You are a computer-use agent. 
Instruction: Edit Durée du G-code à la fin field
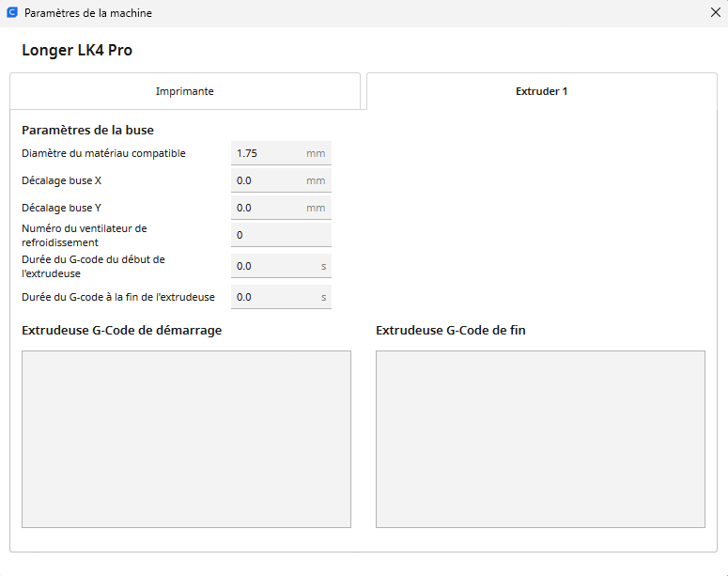point(281,297)
